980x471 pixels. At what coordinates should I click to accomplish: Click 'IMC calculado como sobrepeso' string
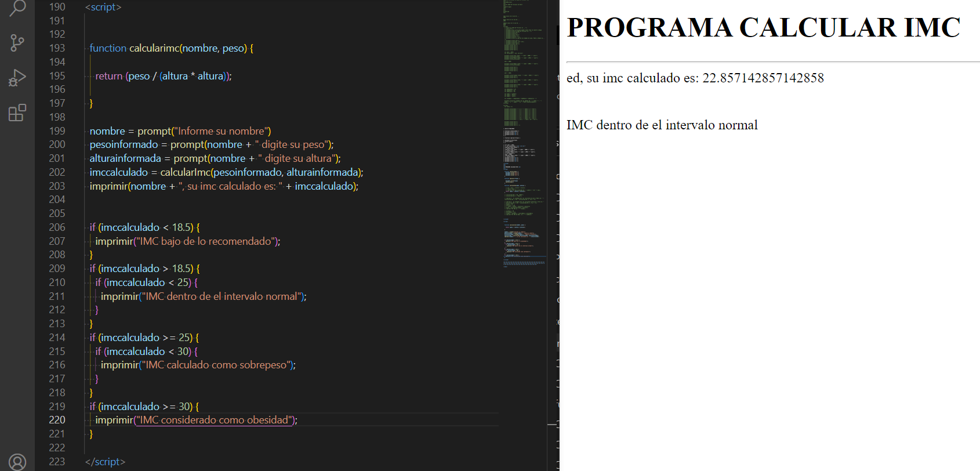(216, 365)
